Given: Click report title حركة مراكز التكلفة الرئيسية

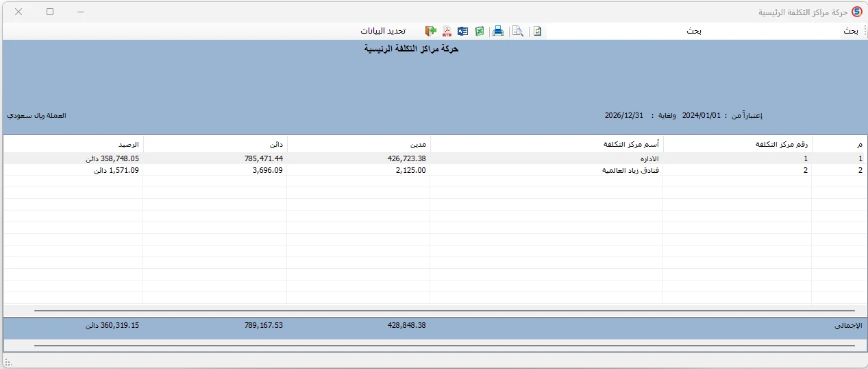Looking at the screenshot, I should click(x=411, y=49).
